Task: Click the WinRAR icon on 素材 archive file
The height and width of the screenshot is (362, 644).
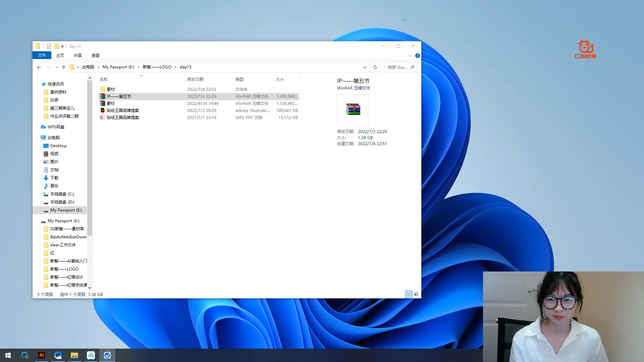Action: 103,103
